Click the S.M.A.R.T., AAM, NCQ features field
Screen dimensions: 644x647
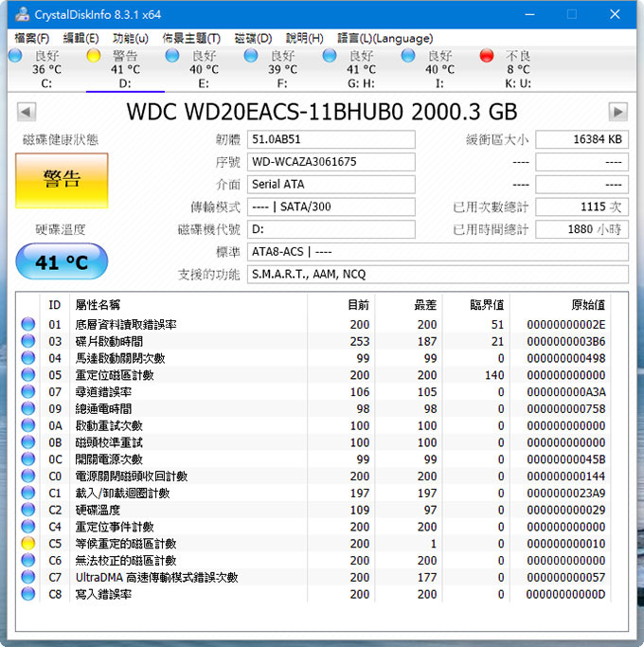coord(438,274)
